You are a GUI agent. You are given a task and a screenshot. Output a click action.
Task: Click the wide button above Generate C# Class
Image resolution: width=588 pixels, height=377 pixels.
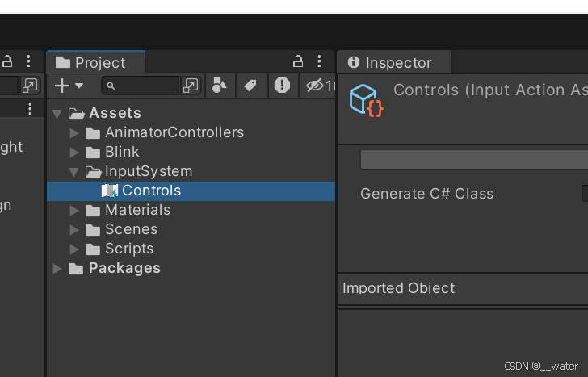click(474, 160)
